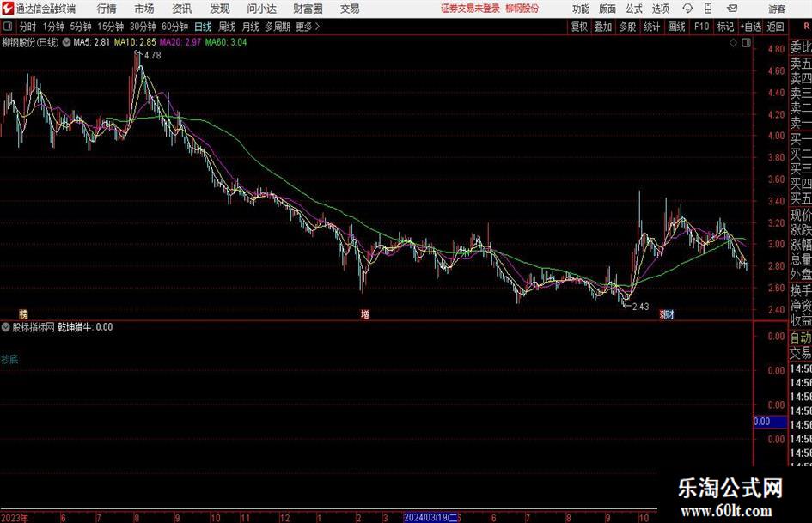Image resolution: width=812 pixels, height=523 pixels.
Task: Switch to 15分钟 period
Action: (111, 27)
